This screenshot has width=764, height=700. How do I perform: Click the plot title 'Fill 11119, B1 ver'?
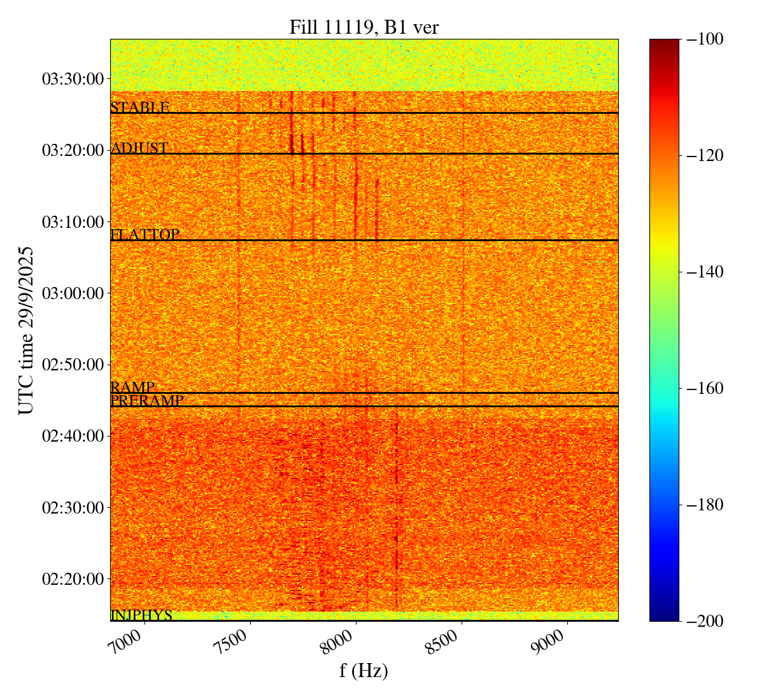tap(364, 27)
